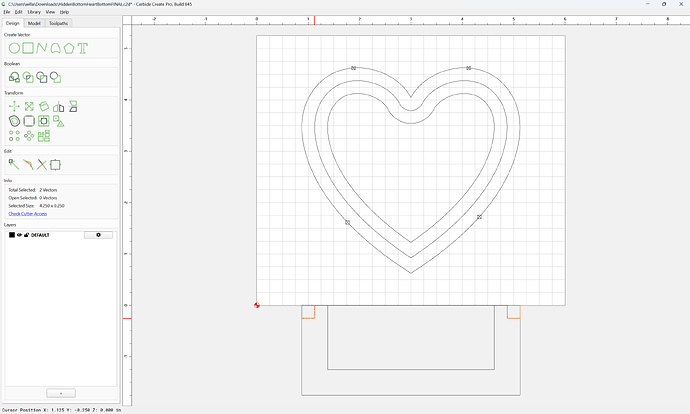Open the corner treatment tool
The height and width of the screenshot is (414, 690).
pos(29,121)
